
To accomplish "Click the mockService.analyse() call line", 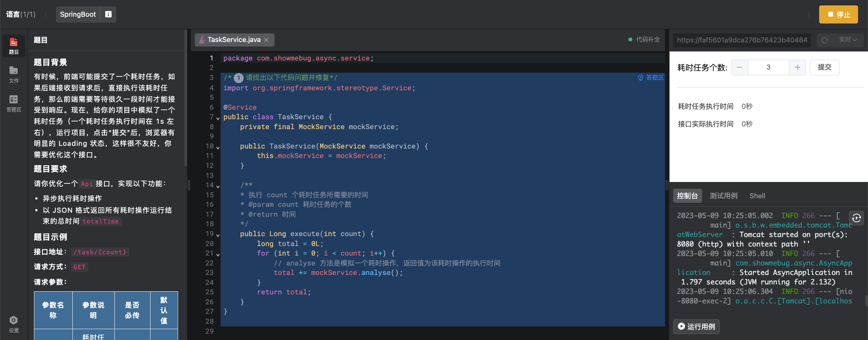I will tap(338, 273).
